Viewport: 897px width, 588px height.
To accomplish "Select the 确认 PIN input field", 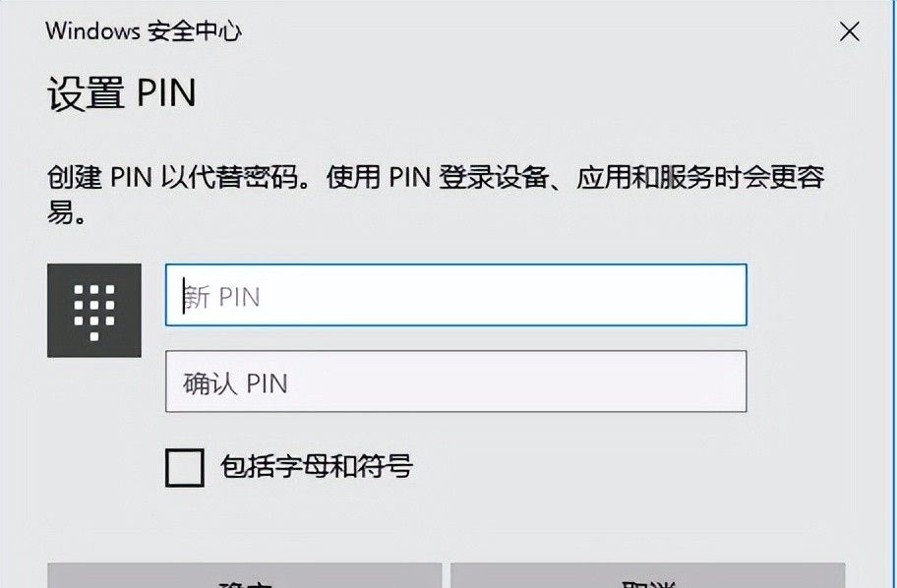I will [x=455, y=382].
